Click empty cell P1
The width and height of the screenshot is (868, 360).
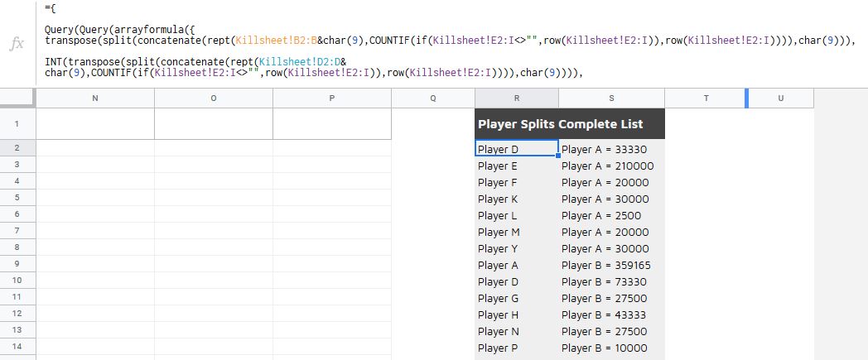(x=332, y=124)
